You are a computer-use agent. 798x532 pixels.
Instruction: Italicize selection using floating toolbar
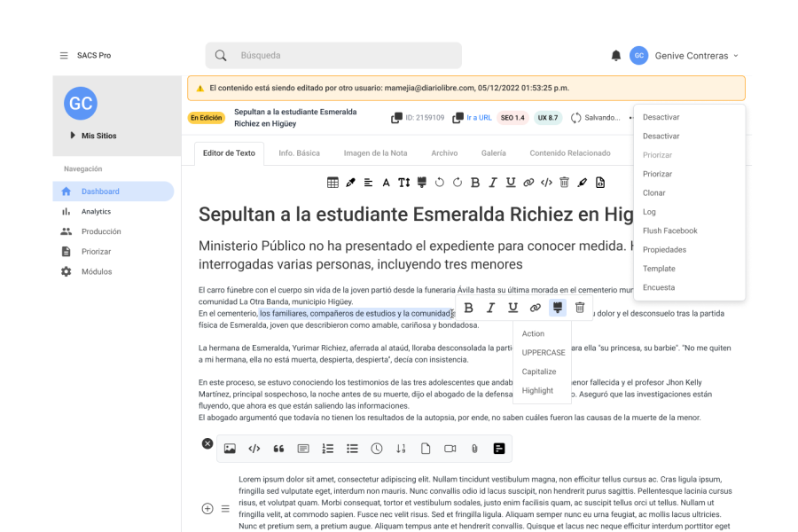(490, 308)
